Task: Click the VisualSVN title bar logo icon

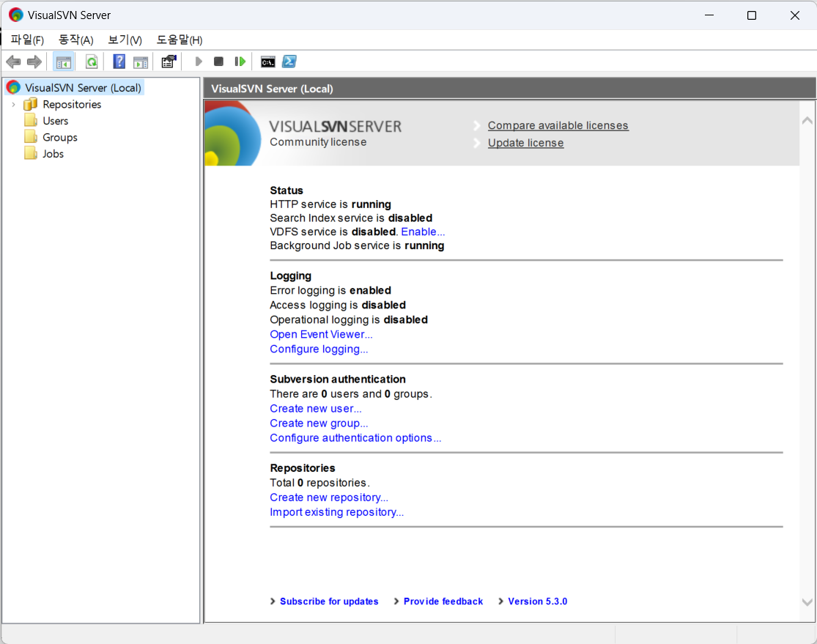Action: (16, 15)
